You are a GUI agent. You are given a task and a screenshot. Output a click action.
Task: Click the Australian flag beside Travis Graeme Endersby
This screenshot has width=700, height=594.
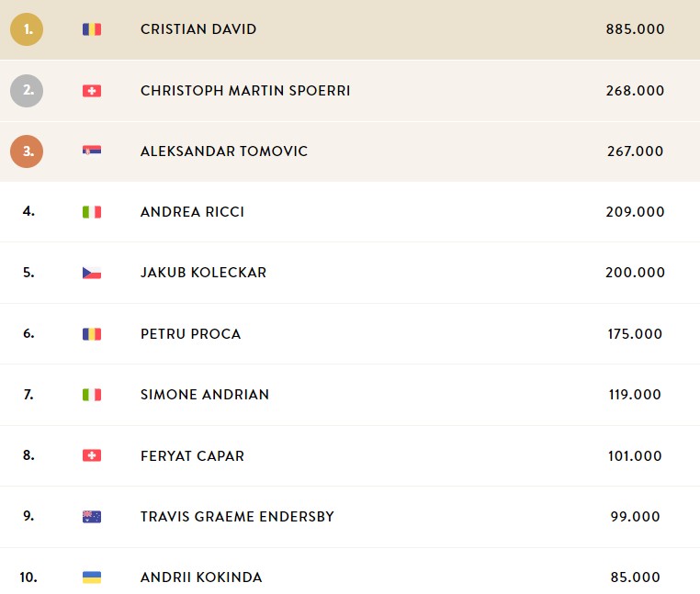(92, 516)
